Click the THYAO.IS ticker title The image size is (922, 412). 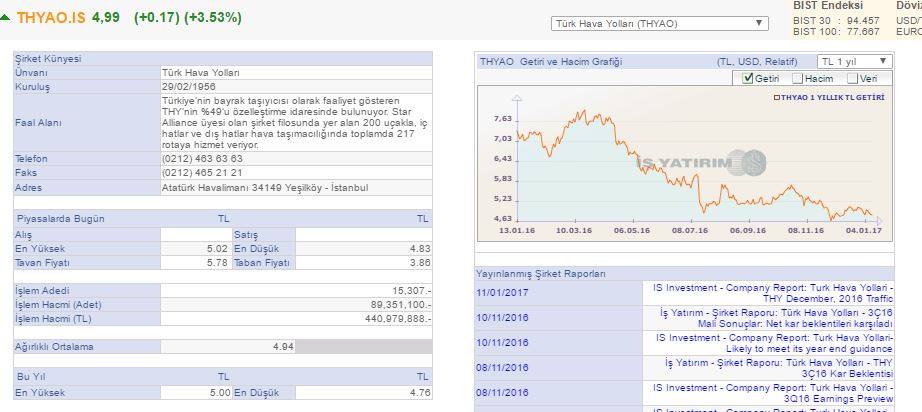51,18
